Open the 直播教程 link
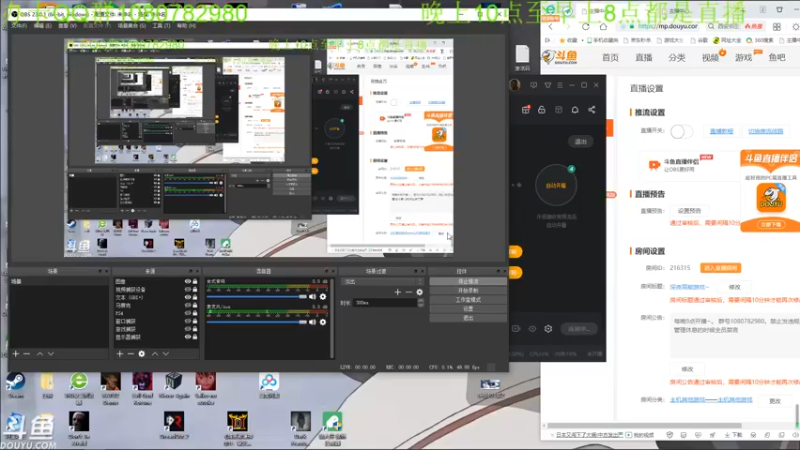 coord(721,131)
